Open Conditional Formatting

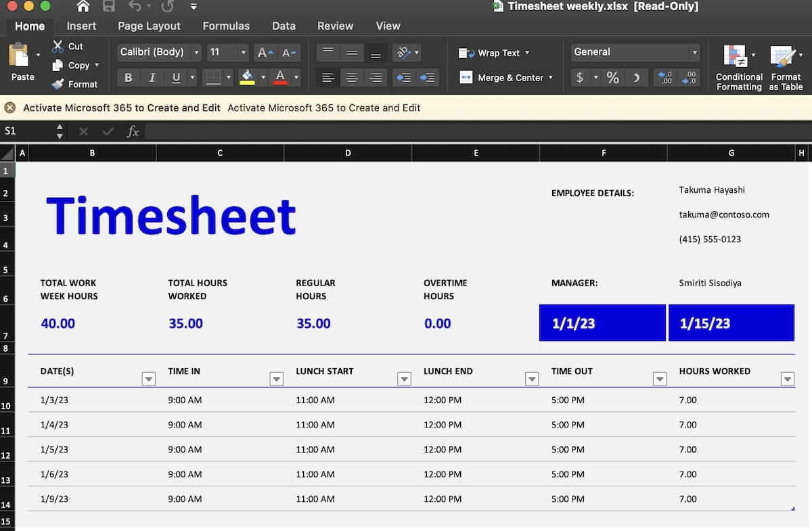738,68
